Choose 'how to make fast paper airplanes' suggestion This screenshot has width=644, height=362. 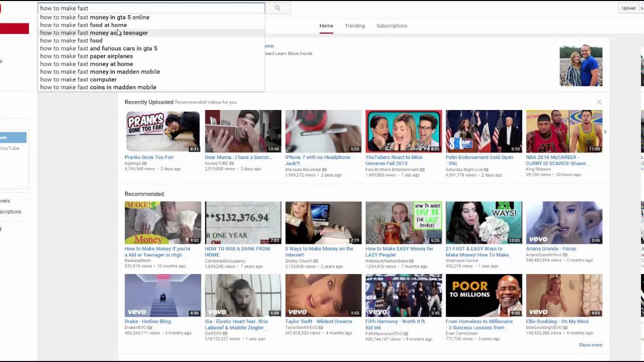(x=151, y=56)
